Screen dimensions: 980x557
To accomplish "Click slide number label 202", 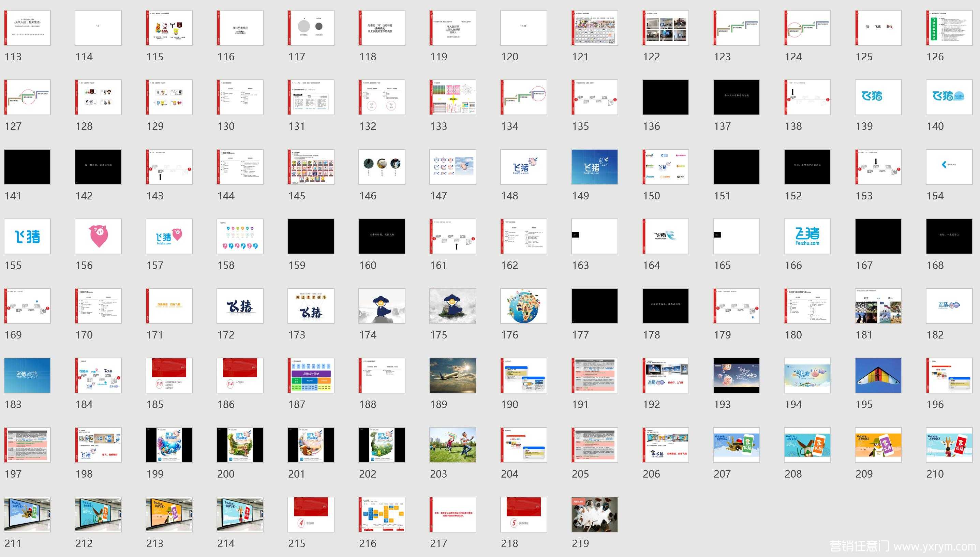I will pyautogui.click(x=368, y=474).
